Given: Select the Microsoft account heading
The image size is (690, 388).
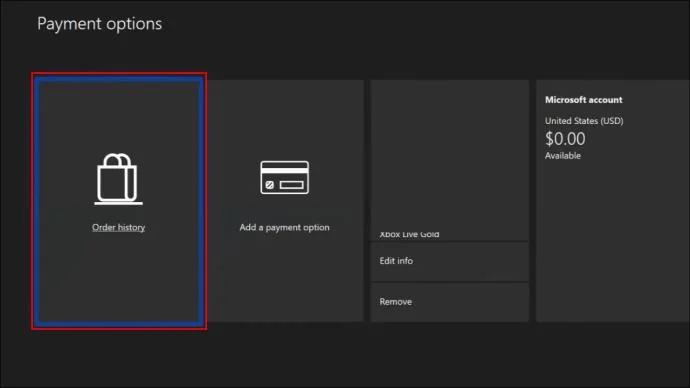Looking at the screenshot, I should 584,100.
